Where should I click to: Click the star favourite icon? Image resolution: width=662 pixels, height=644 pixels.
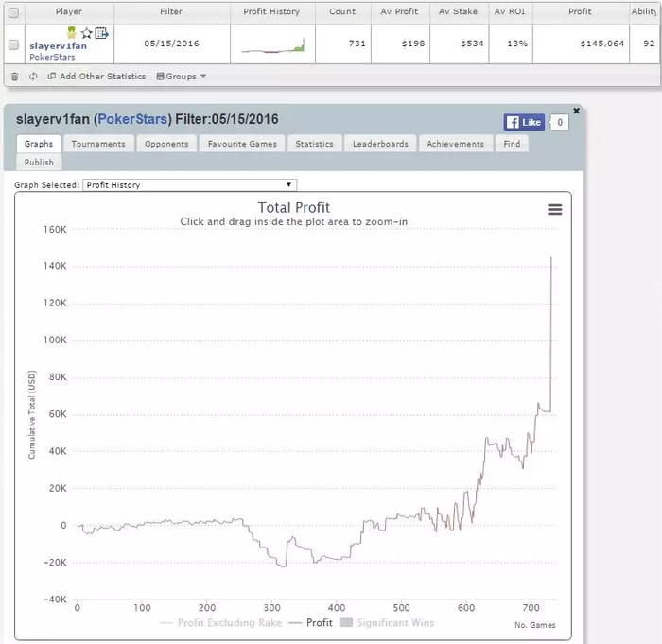pyautogui.click(x=87, y=33)
